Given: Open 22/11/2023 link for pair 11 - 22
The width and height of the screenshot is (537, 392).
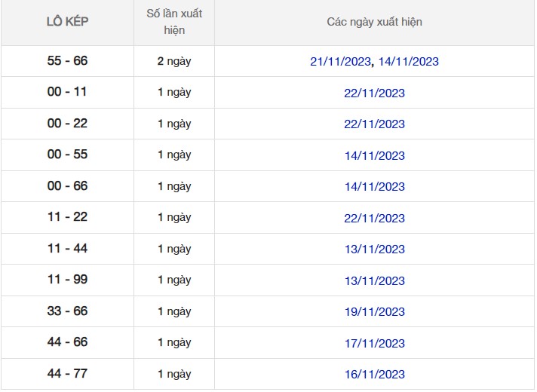Looking at the screenshot, I should coord(374,218).
